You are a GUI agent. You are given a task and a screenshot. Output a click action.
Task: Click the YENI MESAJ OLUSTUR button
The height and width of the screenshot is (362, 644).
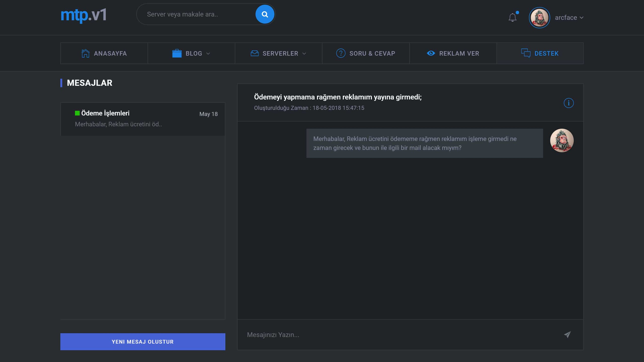point(143,342)
